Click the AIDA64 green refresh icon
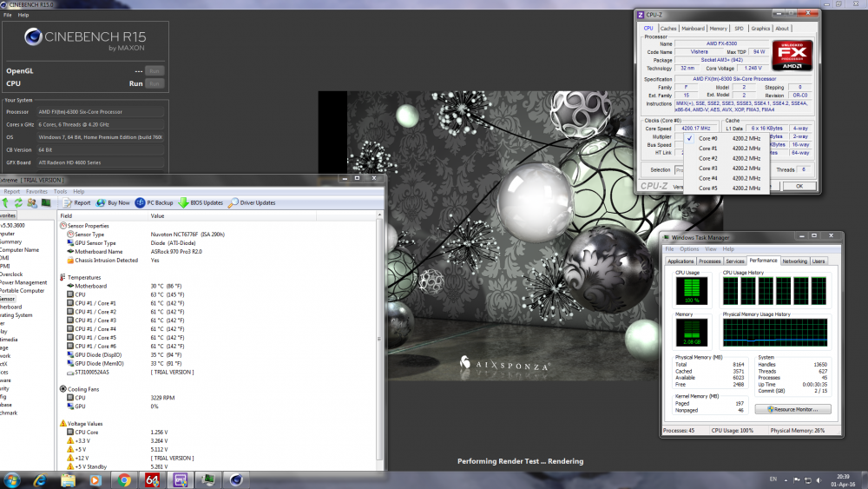 pyautogui.click(x=18, y=202)
